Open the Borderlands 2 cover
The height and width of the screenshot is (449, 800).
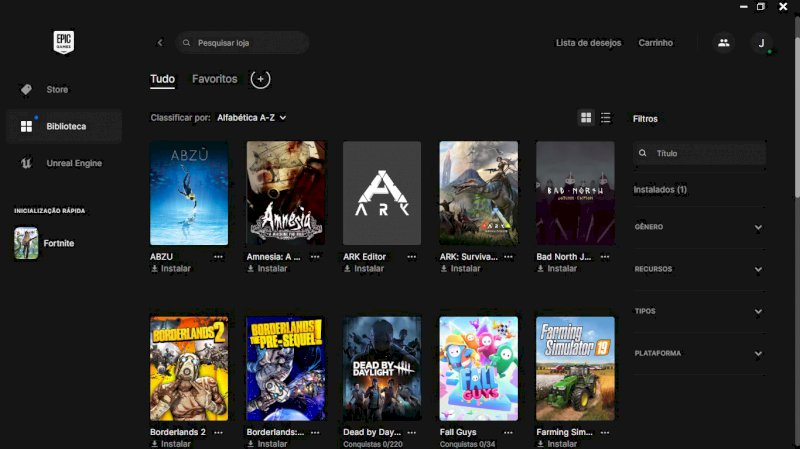click(189, 369)
